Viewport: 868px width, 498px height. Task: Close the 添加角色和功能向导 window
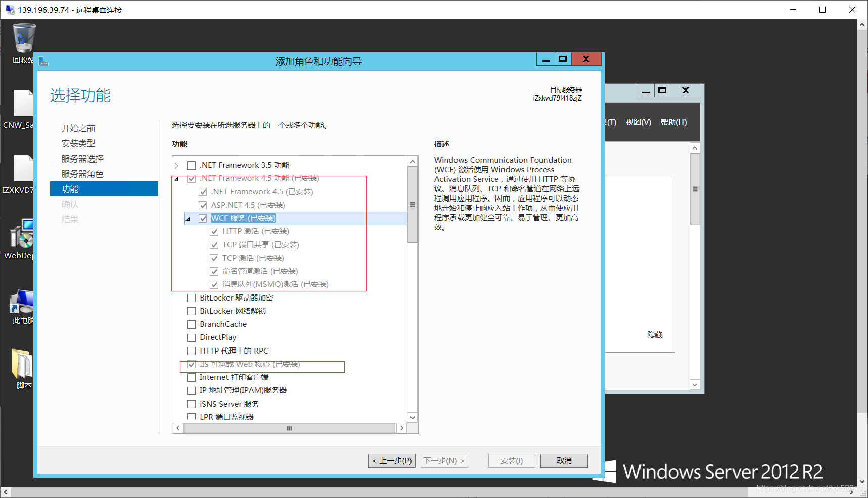pos(586,59)
